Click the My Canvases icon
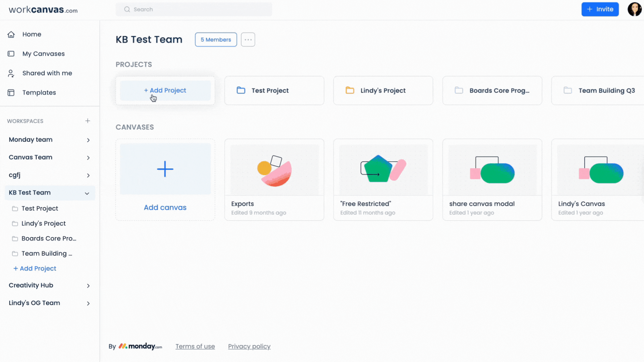This screenshot has height=362, width=644. point(11,54)
